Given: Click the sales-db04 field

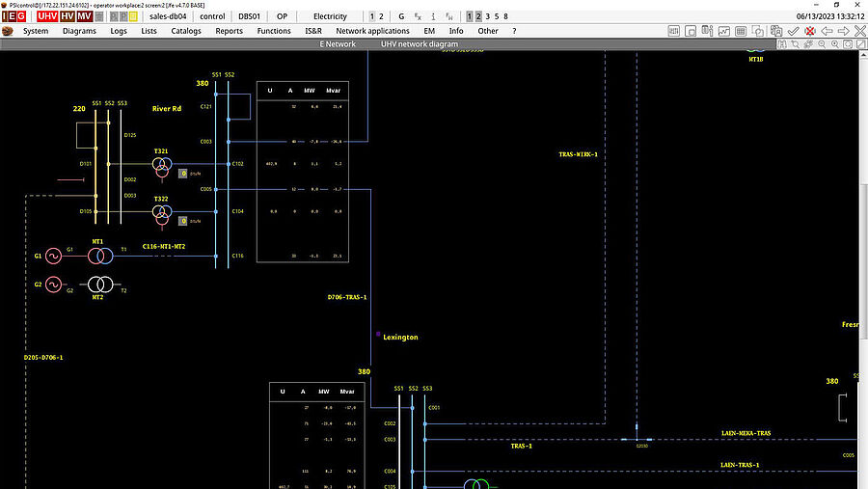Looking at the screenshot, I should [168, 16].
